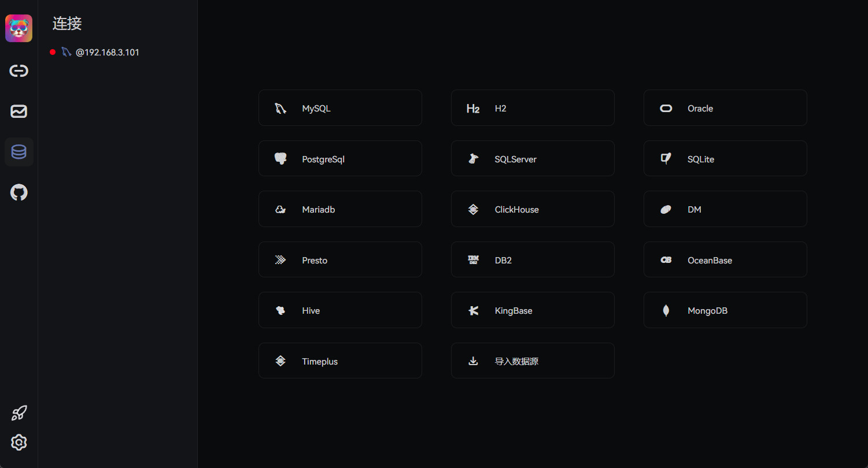Select the Timeplus data source
This screenshot has height=468, width=868.
[x=339, y=361]
